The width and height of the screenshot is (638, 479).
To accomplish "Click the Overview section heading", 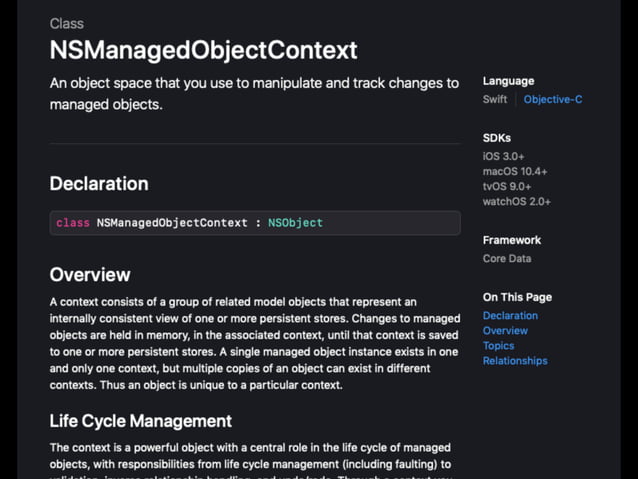I will coord(90,275).
